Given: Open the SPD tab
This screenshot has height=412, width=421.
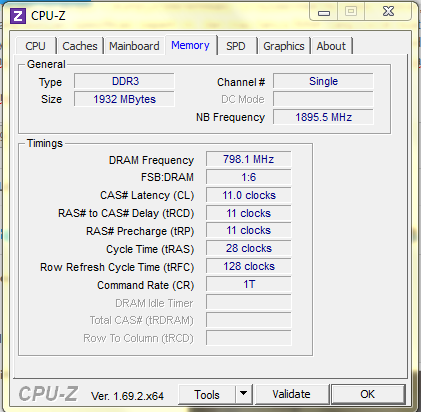Looking at the screenshot, I should [236, 46].
